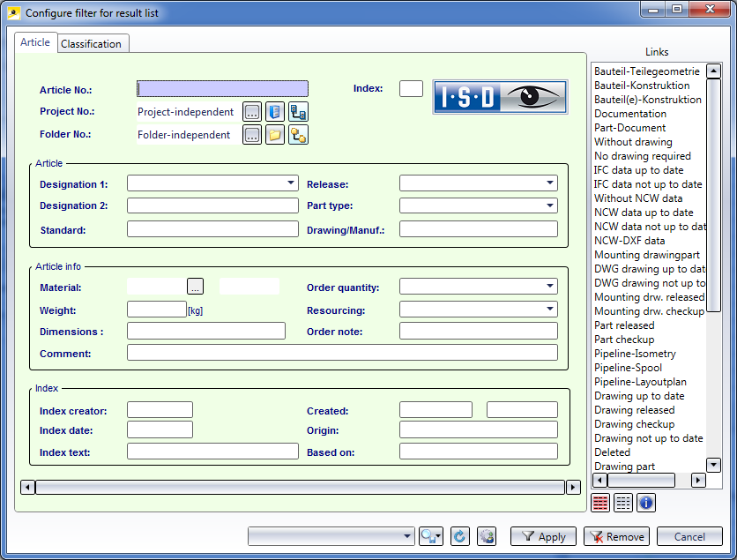Switch to the Classification tab

[91, 44]
